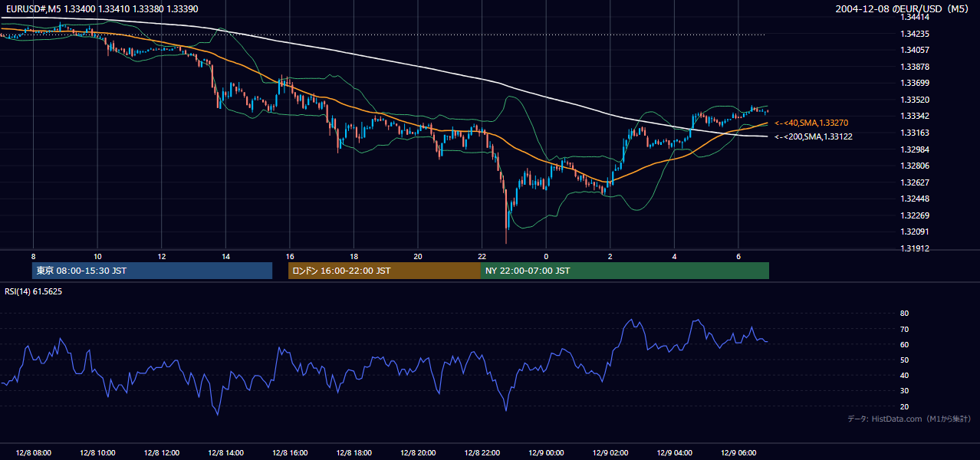Click the London 16:00-22:00 JST session bar
This screenshot has width=980, height=460.
click(x=384, y=271)
